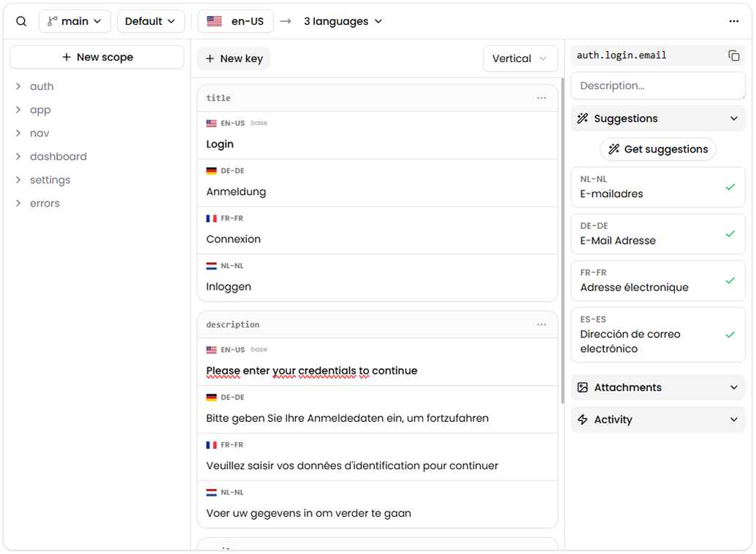Expand the Attachments section
This screenshot has width=756, height=554.
tap(658, 388)
